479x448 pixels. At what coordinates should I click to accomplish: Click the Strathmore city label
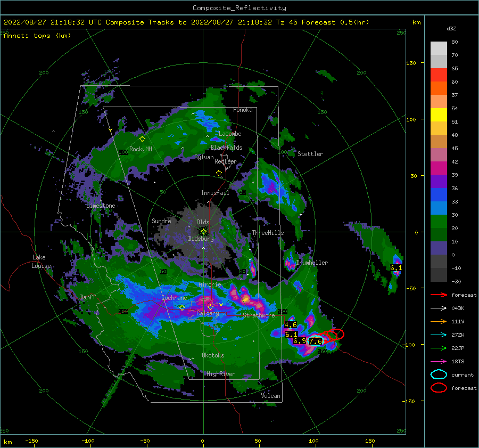click(x=259, y=315)
